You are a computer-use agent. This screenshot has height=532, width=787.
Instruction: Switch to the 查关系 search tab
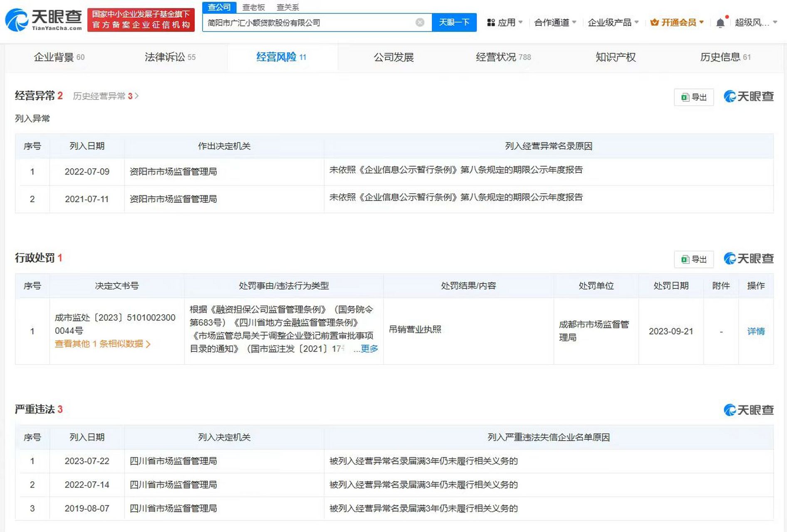[287, 7]
